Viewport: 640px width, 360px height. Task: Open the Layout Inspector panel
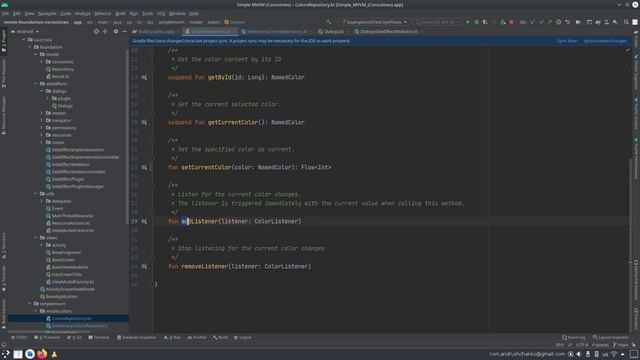611,338
